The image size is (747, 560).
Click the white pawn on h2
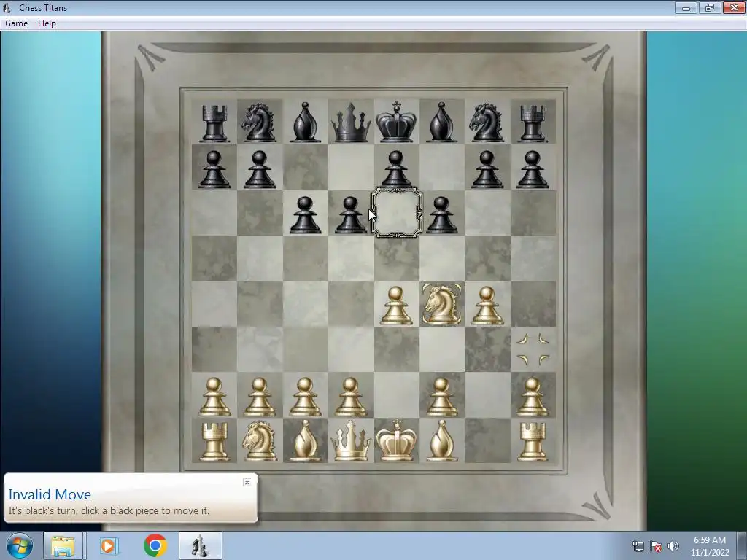[533, 397]
